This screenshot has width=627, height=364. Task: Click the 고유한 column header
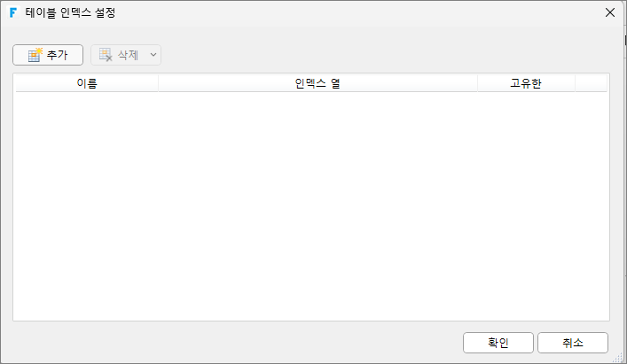click(526, 83)
